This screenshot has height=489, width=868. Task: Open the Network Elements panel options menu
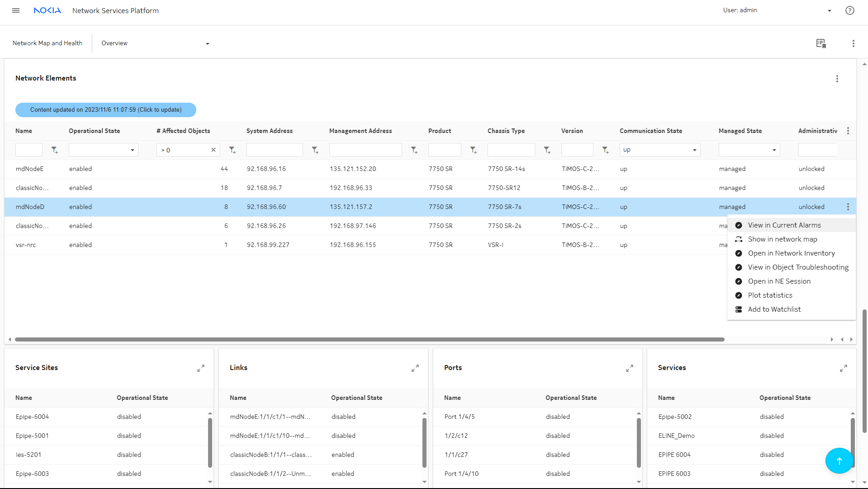click(x=837, y=79)
